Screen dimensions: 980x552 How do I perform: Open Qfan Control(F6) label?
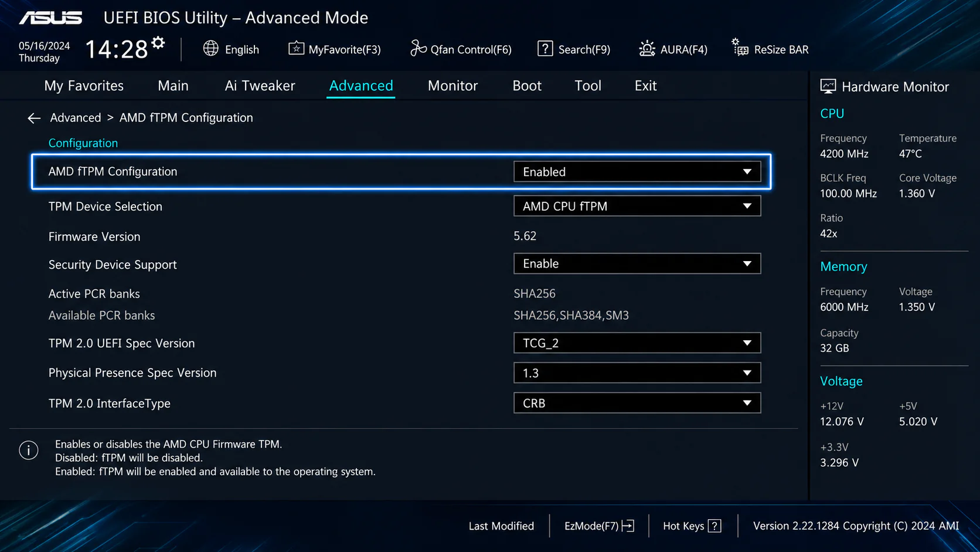[471, 50]
